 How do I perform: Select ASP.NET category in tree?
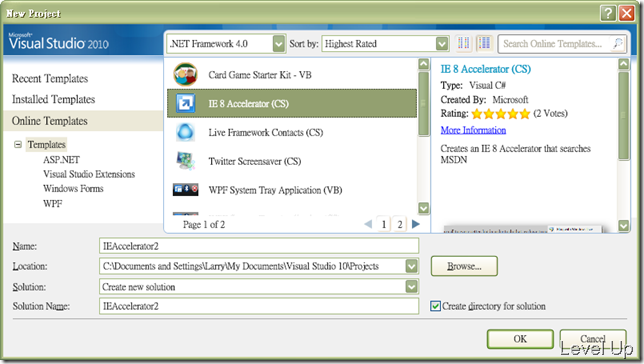pos(62,160)
